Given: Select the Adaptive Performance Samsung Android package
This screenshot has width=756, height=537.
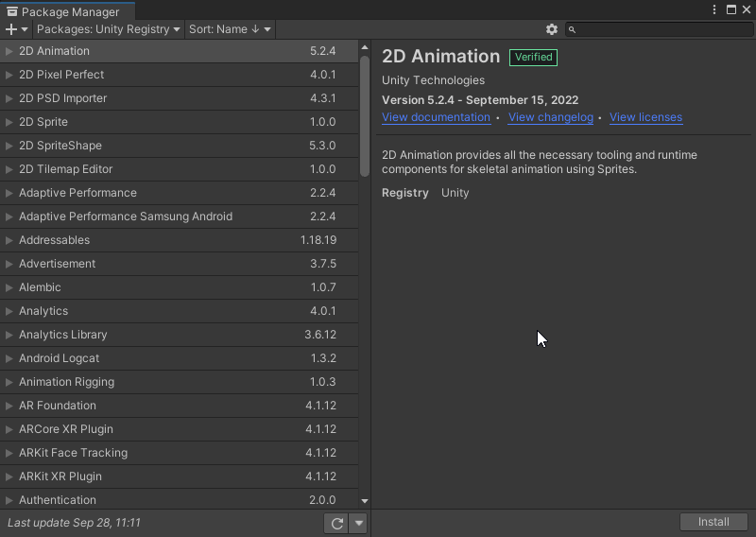Looking at the screenshot, I should point(179,217).
